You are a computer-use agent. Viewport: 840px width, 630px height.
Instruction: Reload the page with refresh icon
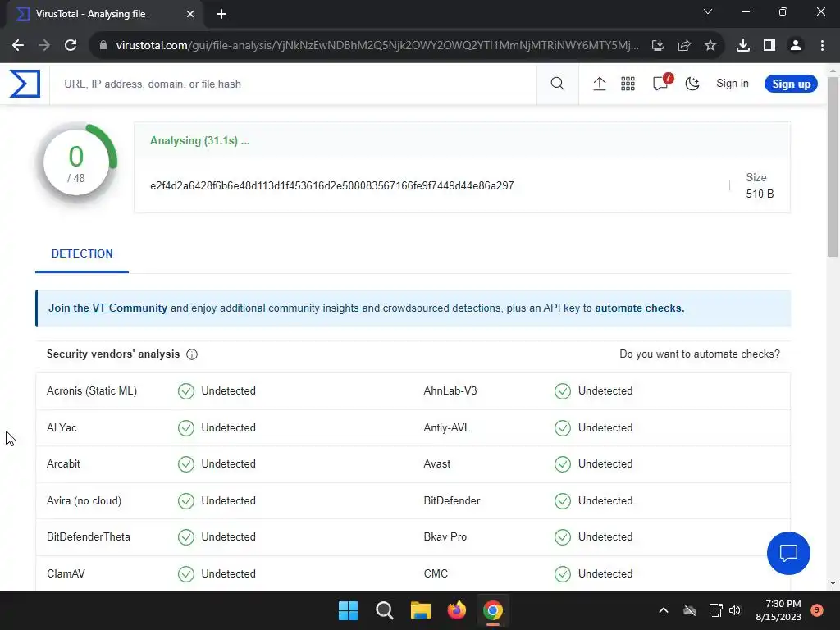[x=71, y=45]
